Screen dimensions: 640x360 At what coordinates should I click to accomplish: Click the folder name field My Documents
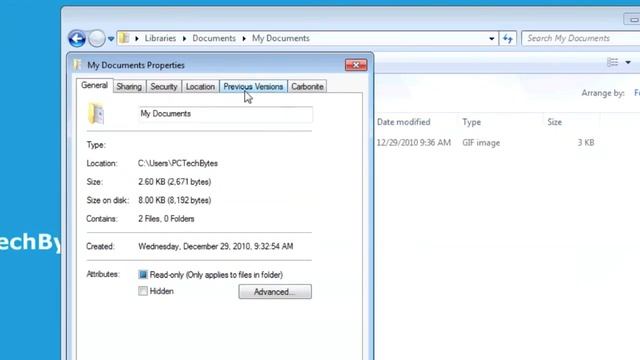(x=226, y=114)
